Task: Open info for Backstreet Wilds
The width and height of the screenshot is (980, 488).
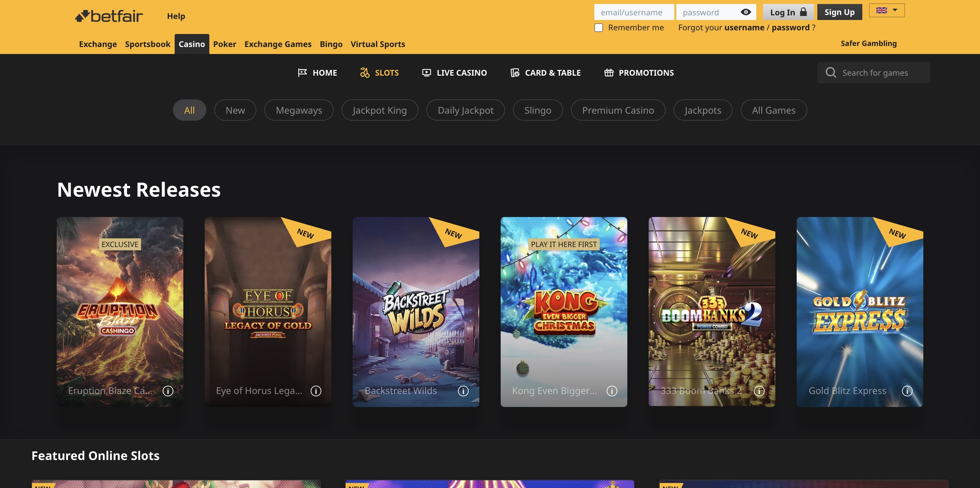Action: [x=463, y=391]
